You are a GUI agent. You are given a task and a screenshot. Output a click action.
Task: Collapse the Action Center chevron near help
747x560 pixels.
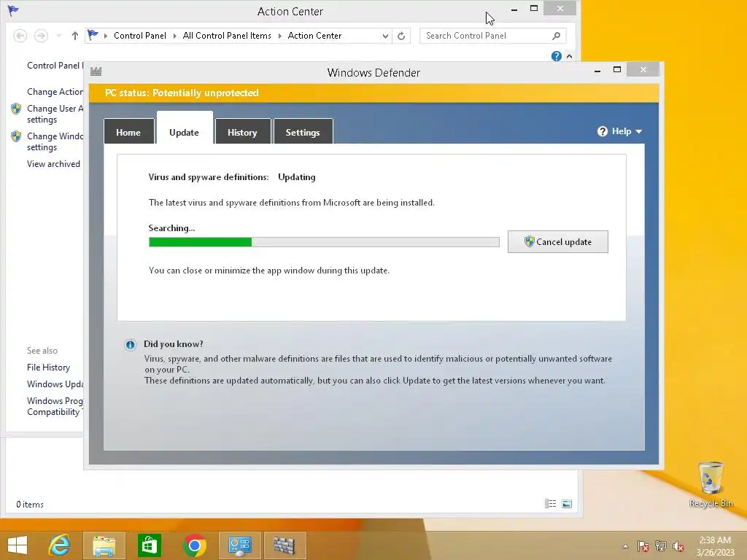coord(569,56)
